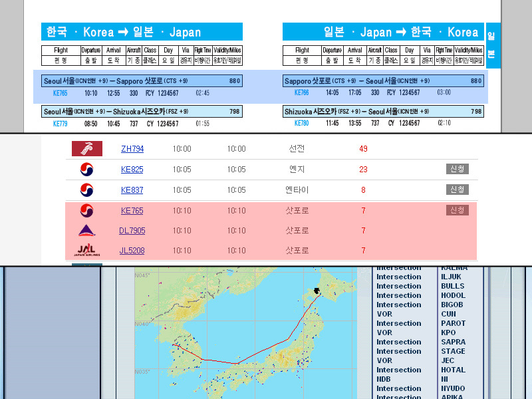Select waypoint STAGE in route list
Image resolution: width=532 pixels, height=399 pixels.
453,351
